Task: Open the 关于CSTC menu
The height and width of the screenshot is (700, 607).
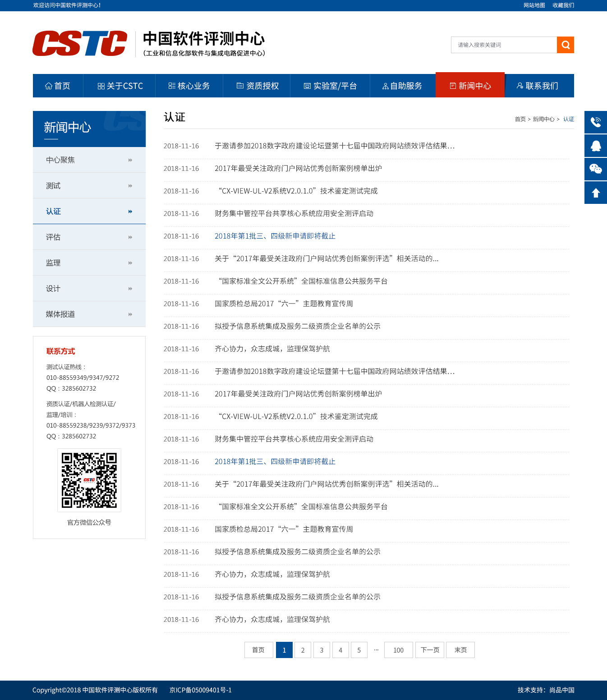Action: pos(120,85)
